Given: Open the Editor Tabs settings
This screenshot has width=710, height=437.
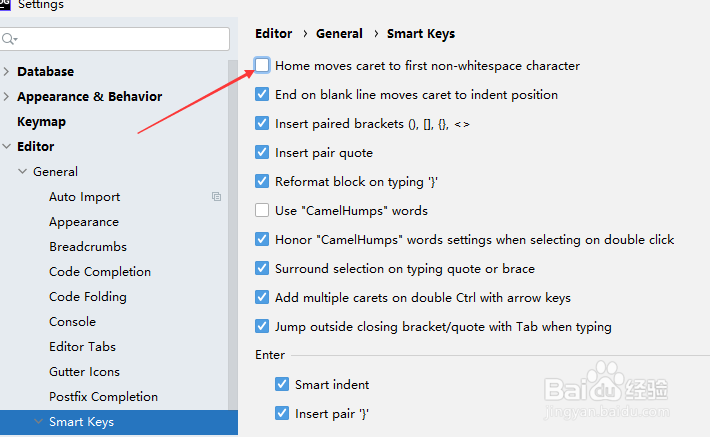Looking at the screenshot, I should (82, 347).
